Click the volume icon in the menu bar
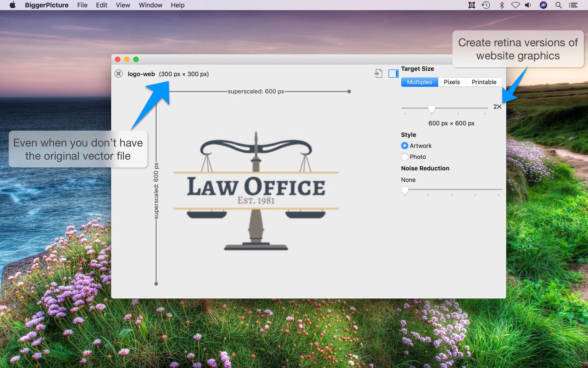 pos(528,5)
